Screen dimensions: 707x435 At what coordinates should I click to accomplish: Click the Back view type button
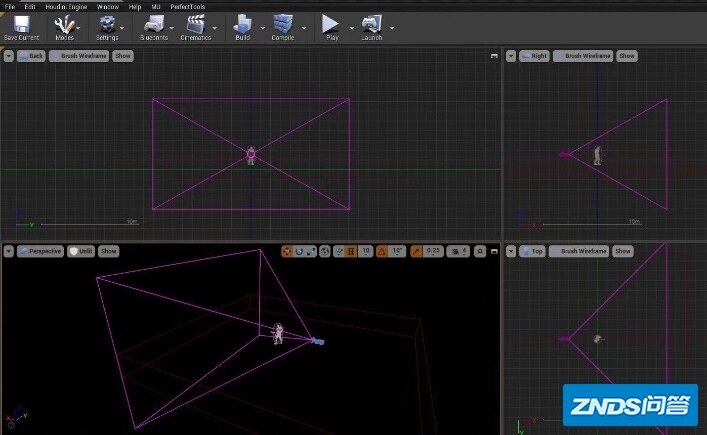point(31,56)
